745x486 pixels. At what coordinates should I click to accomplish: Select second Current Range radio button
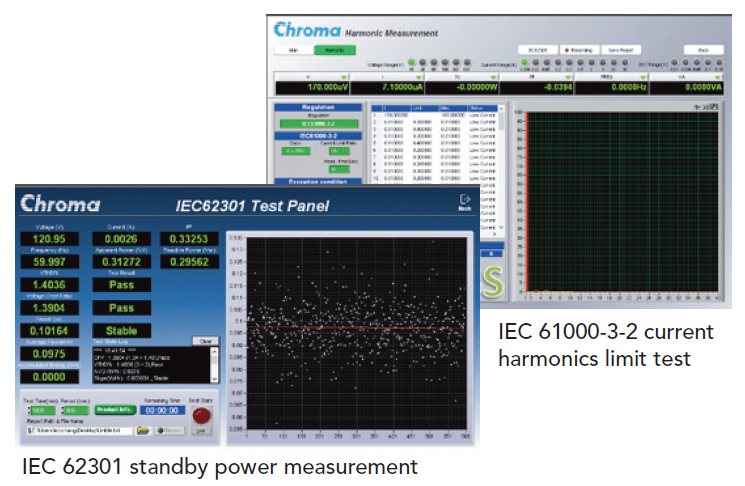536,62
